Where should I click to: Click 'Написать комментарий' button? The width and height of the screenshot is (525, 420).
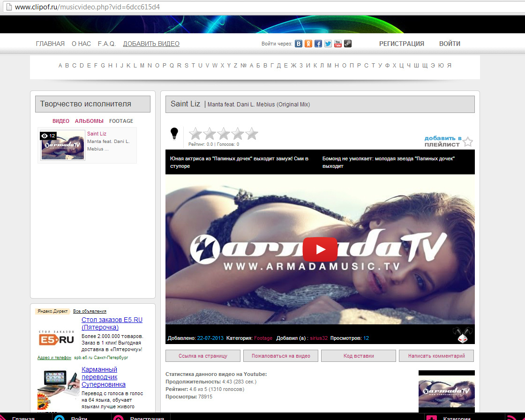pos(436,356)
